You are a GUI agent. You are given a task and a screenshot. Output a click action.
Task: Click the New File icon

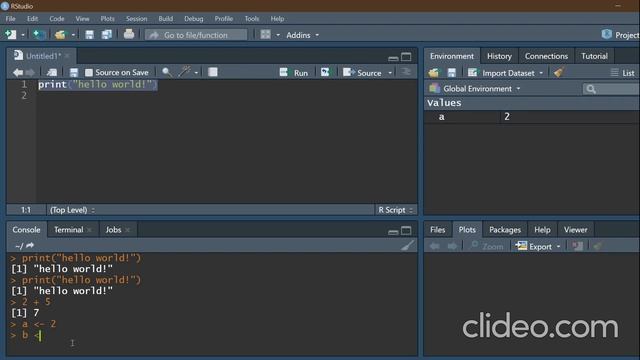tap(11, 35)
